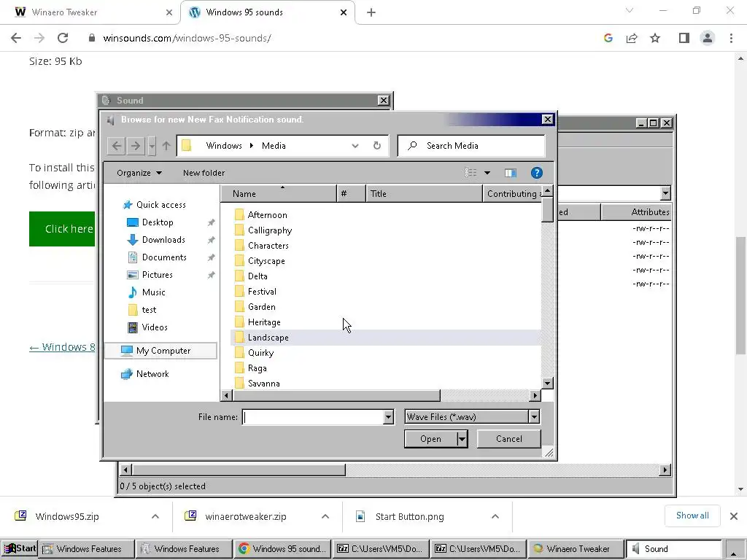
Task: Go back in the file dialog
Action: (117, 146)
